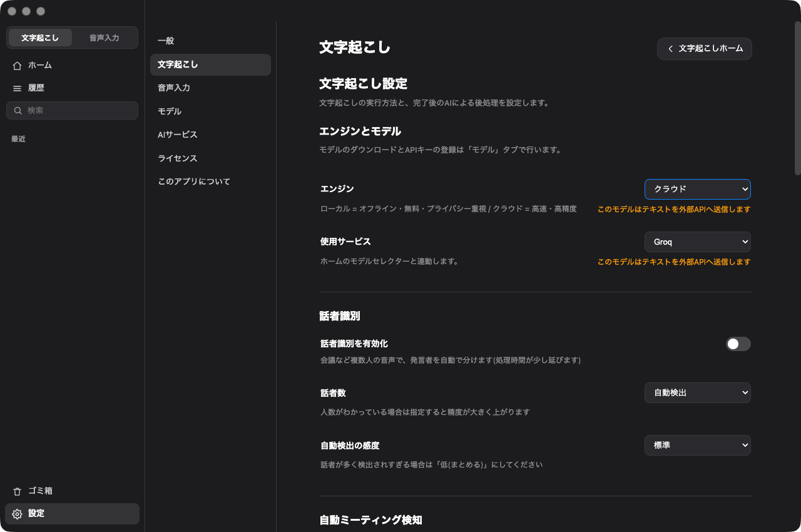Click the ホームのモデルセレクターと連動します description
The width and height of the screenshot is (801, 532).
coord(389,262)
